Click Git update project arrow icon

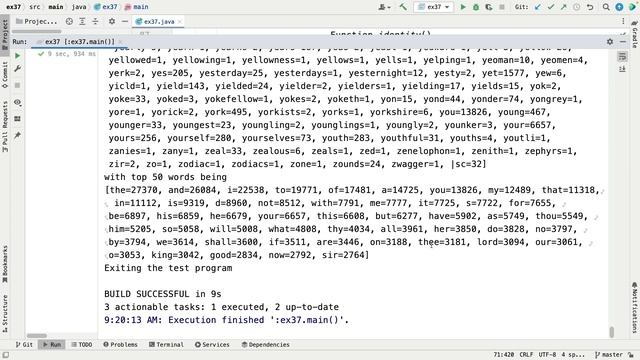pyautogui.click(x=538, y=7)
